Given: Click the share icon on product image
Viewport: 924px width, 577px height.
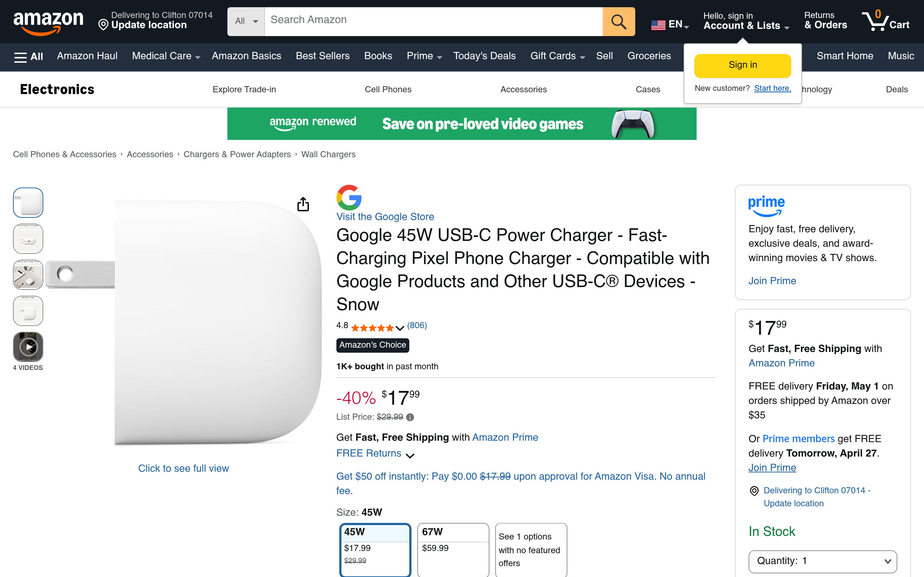Looking at the screenshot, I should [x=303, y=204].
